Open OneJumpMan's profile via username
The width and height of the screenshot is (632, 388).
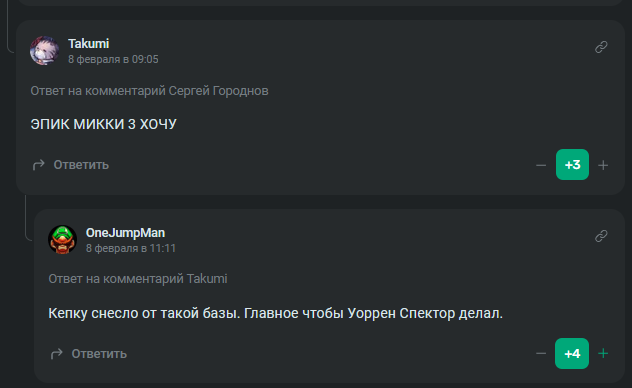click(x=125, y=232)
